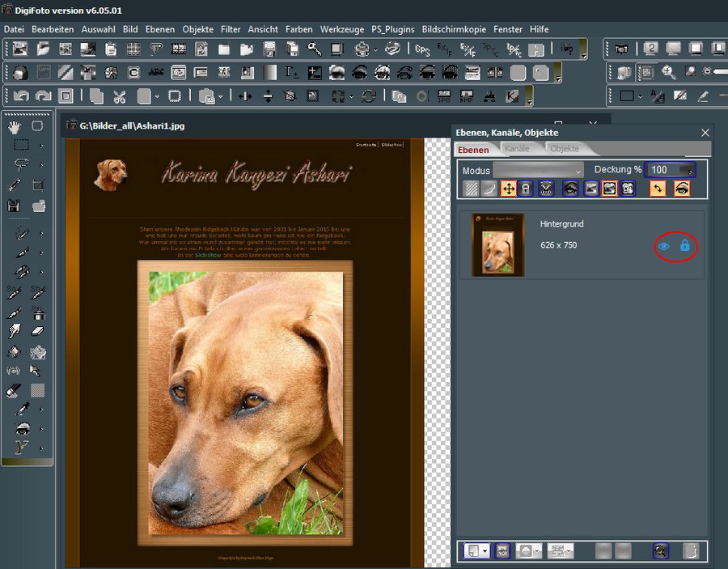Select the eyedropper color picker tool
Screen dimensions: 728x569
22,410
